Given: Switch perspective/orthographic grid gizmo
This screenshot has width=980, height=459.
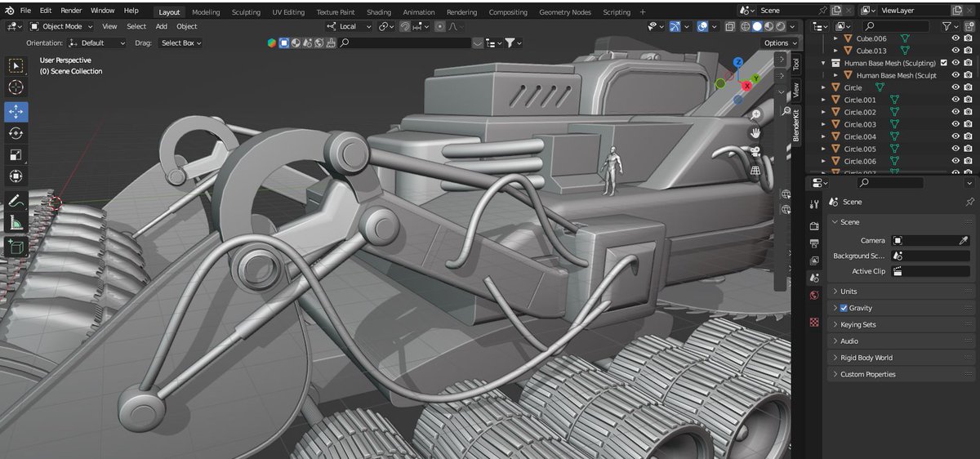Looking at the screenshot, I should point(756,170).
